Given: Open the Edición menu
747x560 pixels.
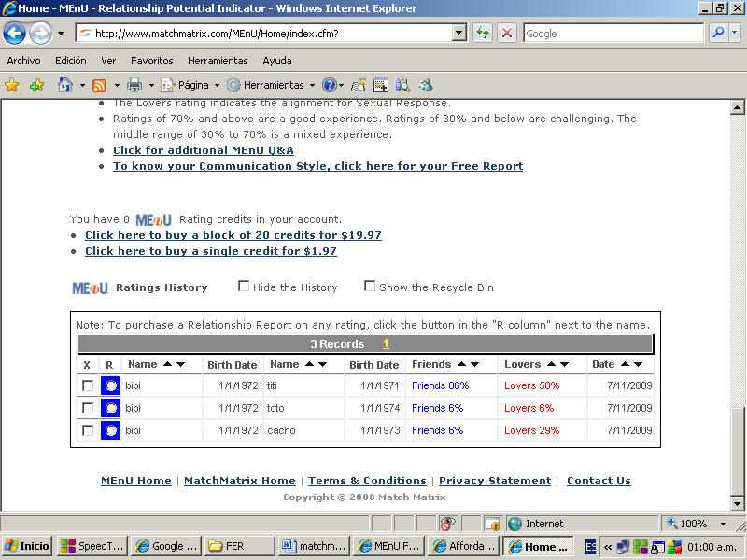Looking at the screenshot, I should (71, 61).
